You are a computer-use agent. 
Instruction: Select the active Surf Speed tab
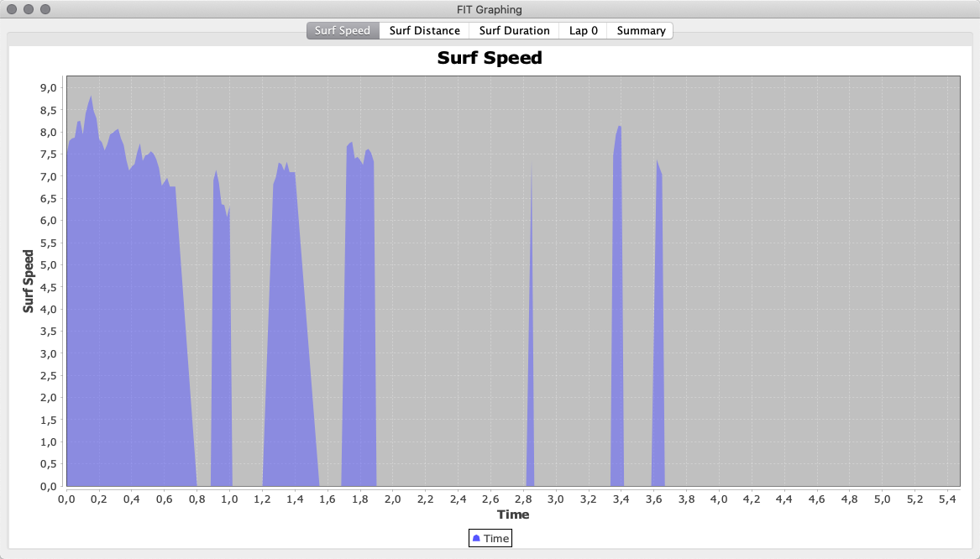click(343, 31)
